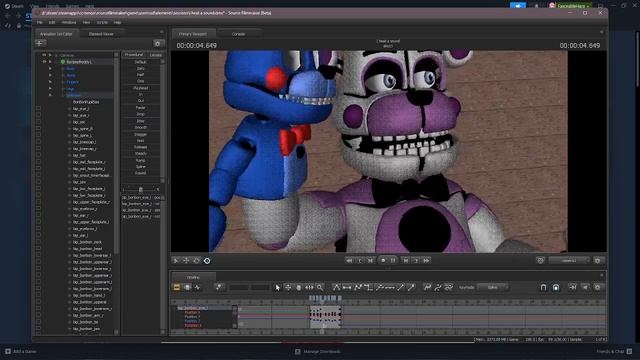Tick the checkbox beside bip_bonbon_head
The width and height of the screenshot is (640, 360).
point(38,249)
